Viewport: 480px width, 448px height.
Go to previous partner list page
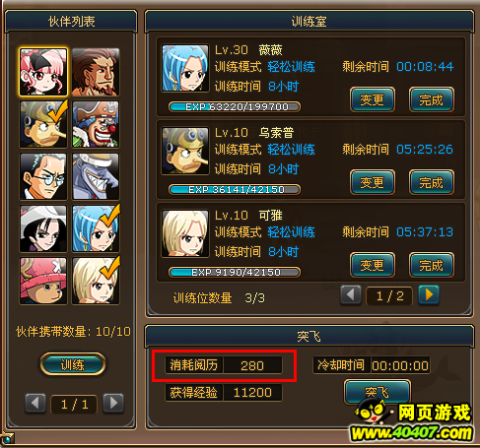pos(35,403)
